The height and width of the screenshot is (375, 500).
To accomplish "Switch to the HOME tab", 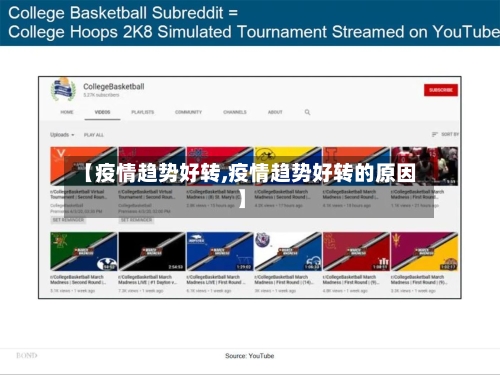I will click(x=67, y=112).
